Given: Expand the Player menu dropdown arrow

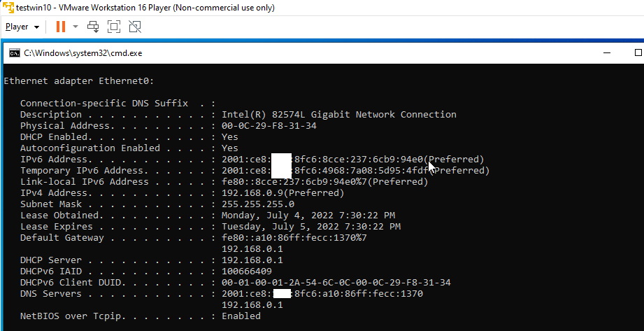Looking at the screenshot, I should pyautogui.click(x=36, y=27).
